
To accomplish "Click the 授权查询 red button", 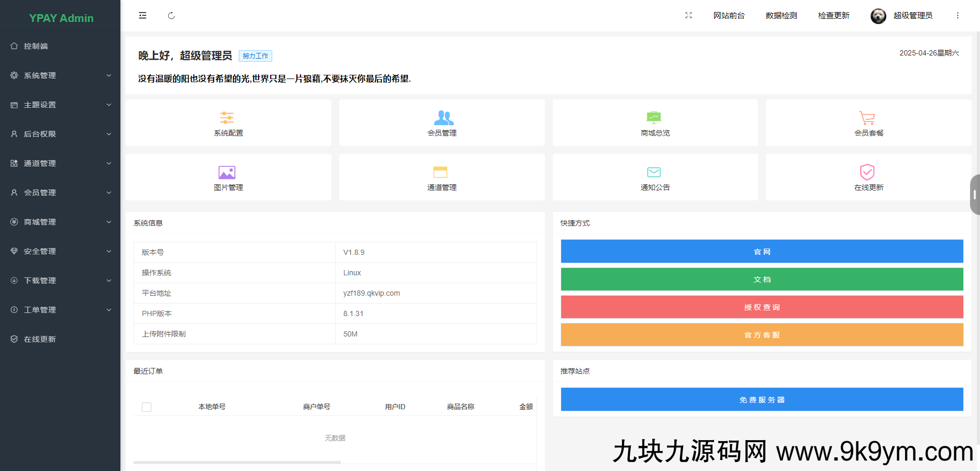I will [x=762, y=307].
